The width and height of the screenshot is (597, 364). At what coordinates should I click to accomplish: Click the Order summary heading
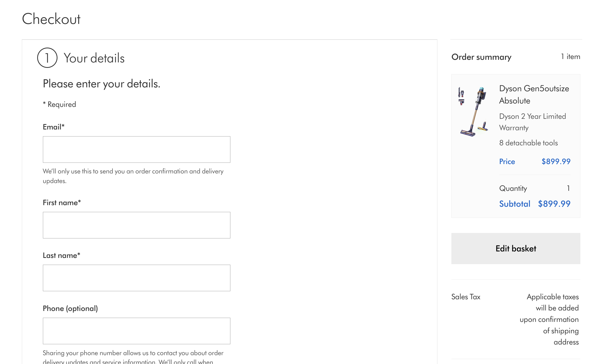[481, 57]
